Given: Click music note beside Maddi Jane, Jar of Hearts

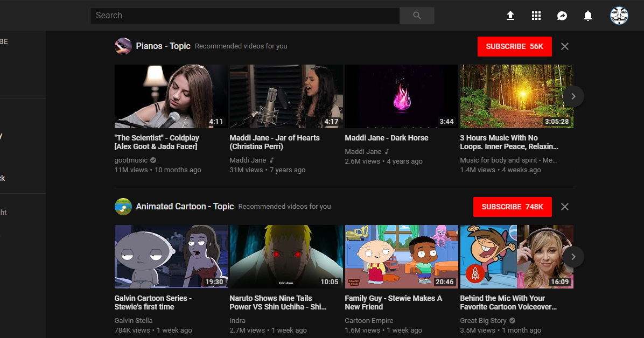Looking at the screenshot, I should pyautogui.click(x=271, y=160).
